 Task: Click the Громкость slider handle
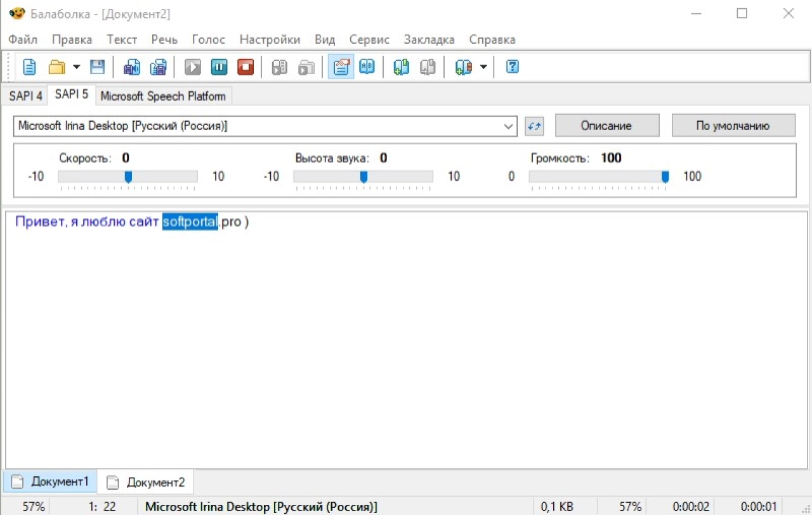coord(665,177)
